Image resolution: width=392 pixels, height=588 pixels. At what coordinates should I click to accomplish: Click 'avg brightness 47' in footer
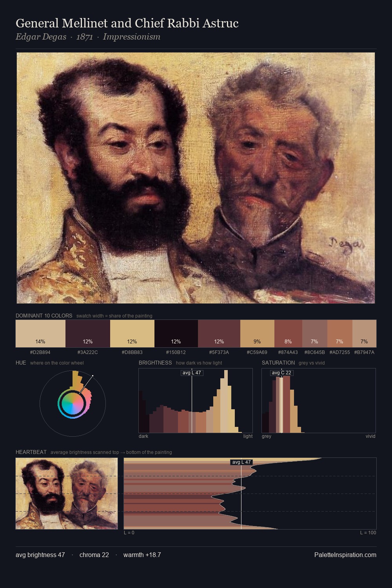tap(40, 555)
